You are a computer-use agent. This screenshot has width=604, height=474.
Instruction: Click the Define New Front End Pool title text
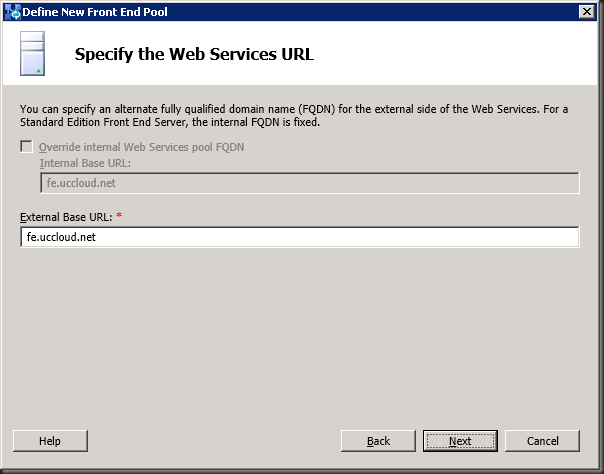(x=95, y=12)
